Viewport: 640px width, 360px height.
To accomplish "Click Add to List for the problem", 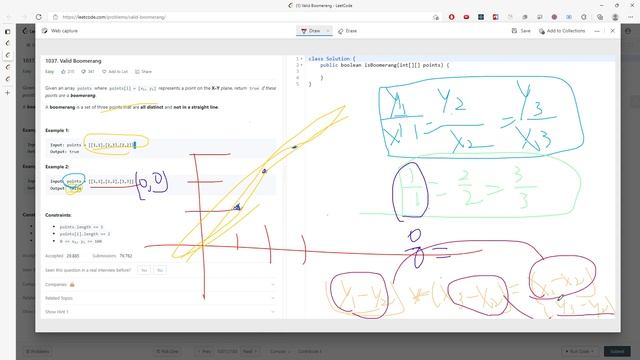I will tap(115, 71).
